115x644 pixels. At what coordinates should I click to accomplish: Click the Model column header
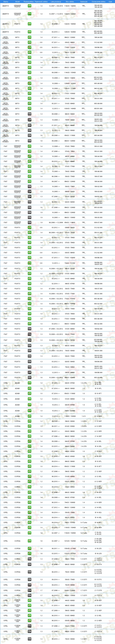click(x=17, y=1)
